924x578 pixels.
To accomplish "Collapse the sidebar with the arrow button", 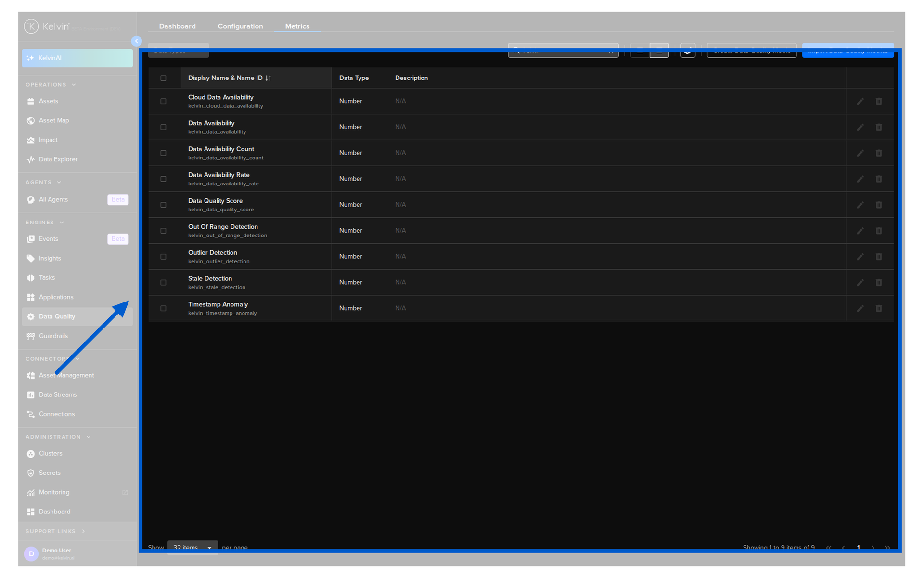I will click(136, 41).
